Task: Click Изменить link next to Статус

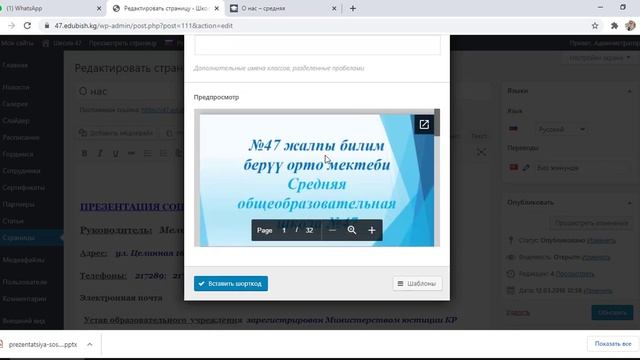Action: tap(601, 241)
